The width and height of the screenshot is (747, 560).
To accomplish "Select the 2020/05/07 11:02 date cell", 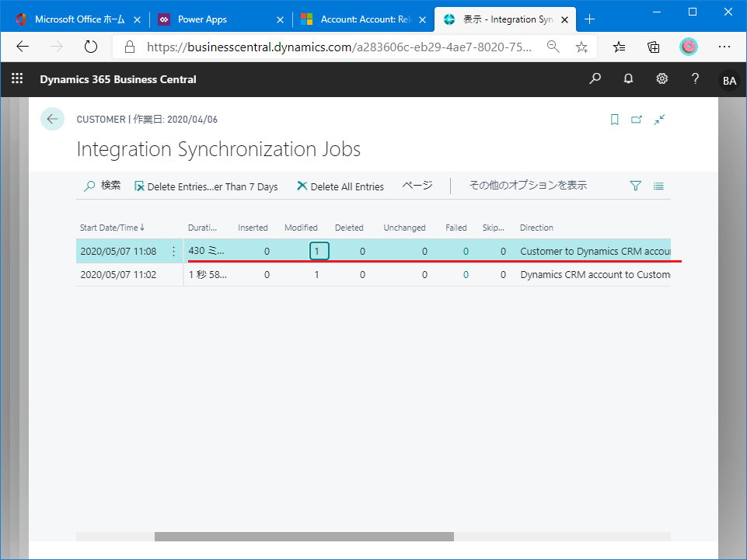I will pyautogui.click(x=118, y=275).
